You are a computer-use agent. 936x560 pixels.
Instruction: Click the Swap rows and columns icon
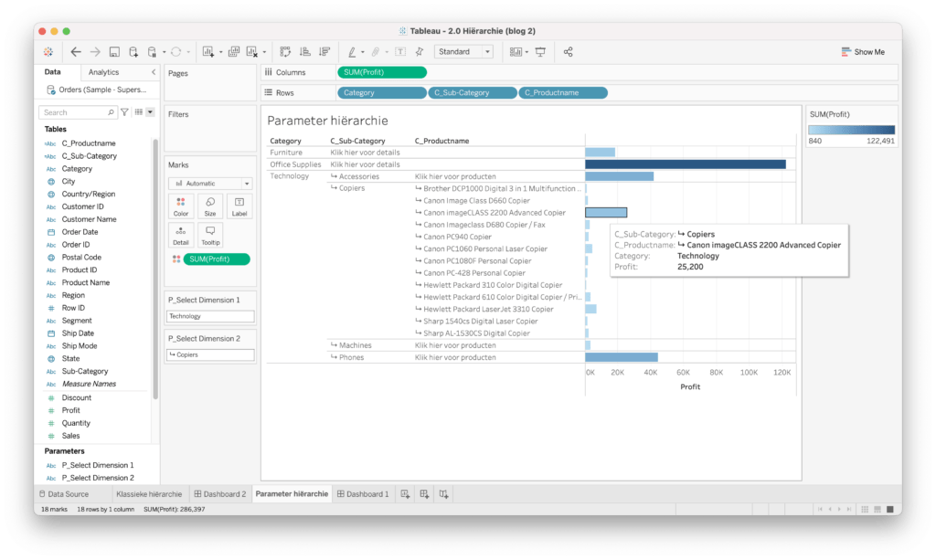tap(285, 52)
